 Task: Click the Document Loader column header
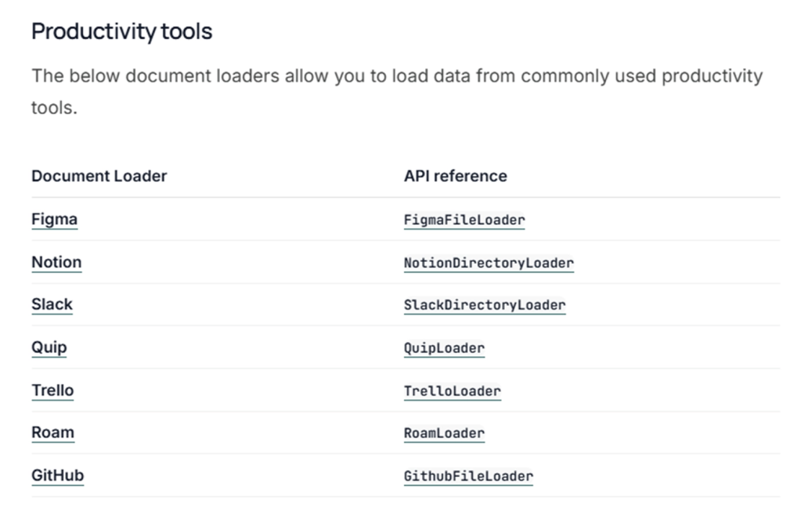point(99,176)
